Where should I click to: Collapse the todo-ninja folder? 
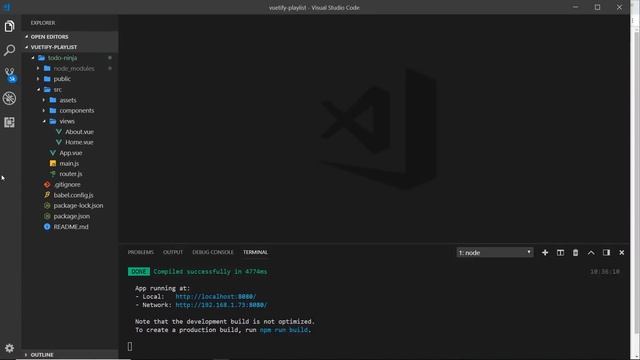[33, 58]
